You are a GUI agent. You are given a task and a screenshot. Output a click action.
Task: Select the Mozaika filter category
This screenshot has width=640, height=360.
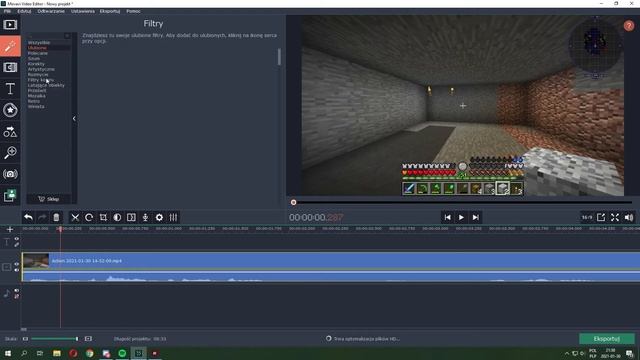pos(37,96)
